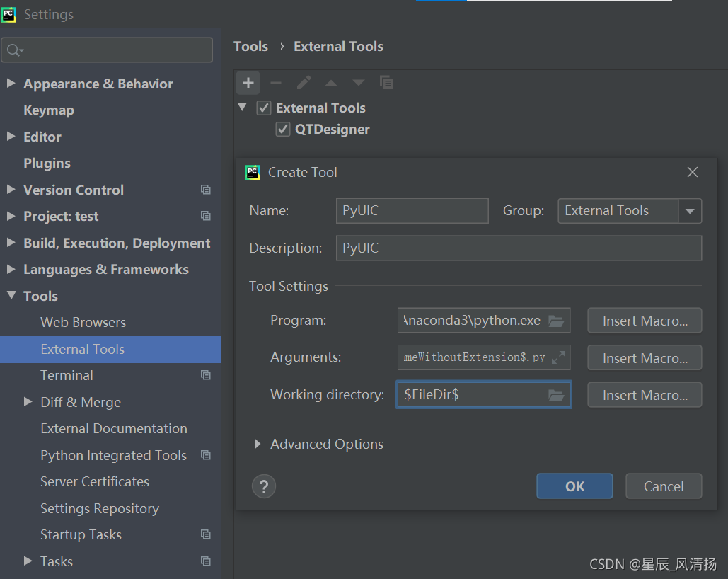
Task: Expand Appearance & Behavior section
Action: (11, 84)
